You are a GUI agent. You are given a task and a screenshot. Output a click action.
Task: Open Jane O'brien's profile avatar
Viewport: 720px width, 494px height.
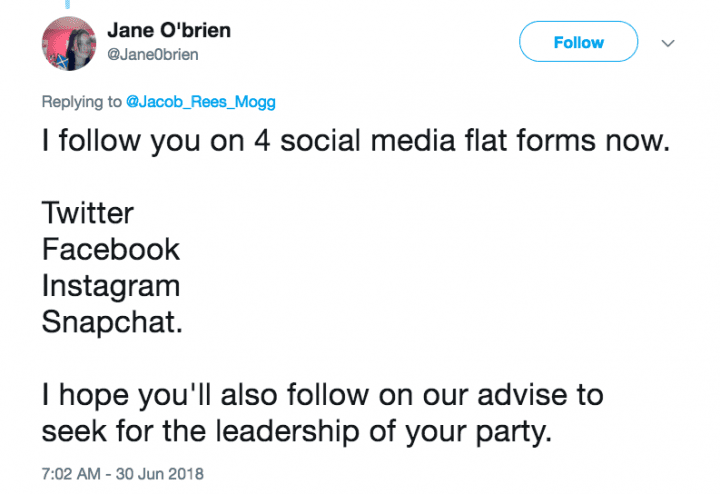pyautogui.click(x=69, y=44)
